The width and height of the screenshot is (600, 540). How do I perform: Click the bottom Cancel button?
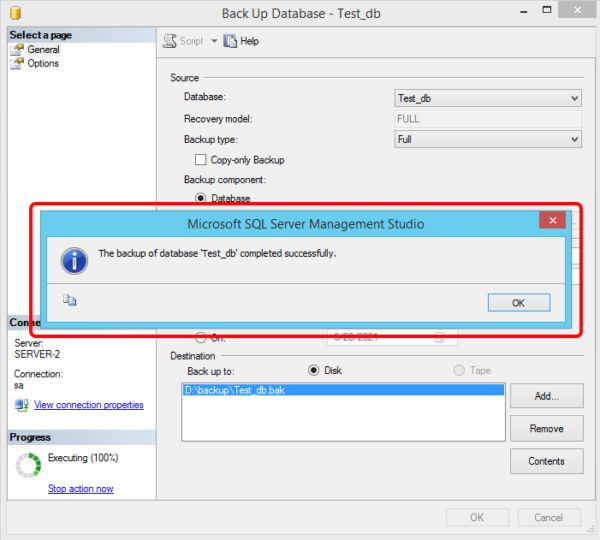(549, 517)
